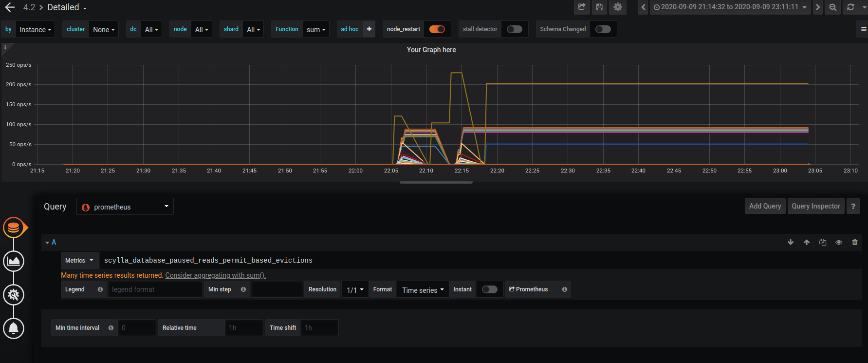Open the dc All dropdown
The width and height of the screenshot is (868, 363).
[x=151, y=29]
